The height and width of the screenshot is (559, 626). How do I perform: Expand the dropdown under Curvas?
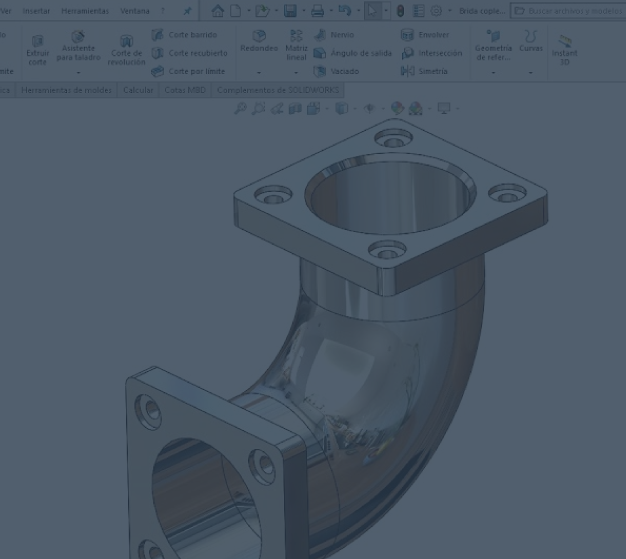(x=531, y=73)
